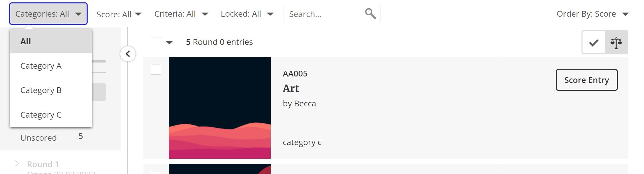
Task: Click the Search input field
Action: (323, 14)
